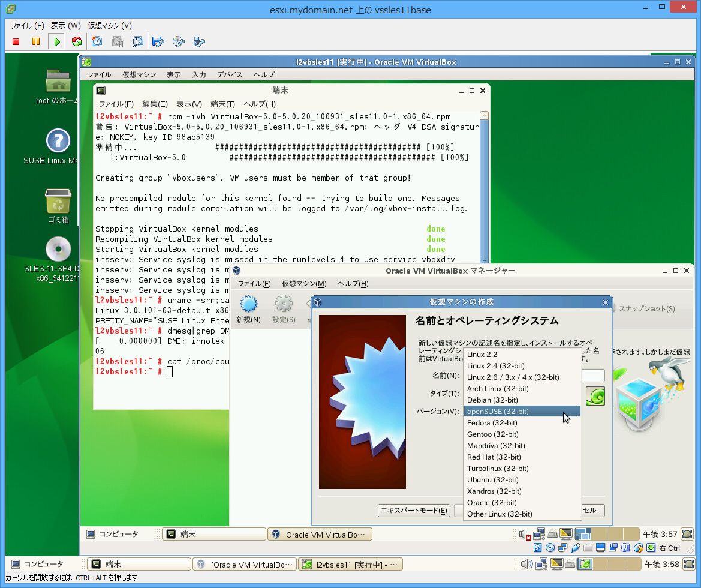The width and height of the screenshot is (701, 588).
Task: Select Linux 2.4 (32-bit) option
Action: pyautogui.click(x=522, y=365)
